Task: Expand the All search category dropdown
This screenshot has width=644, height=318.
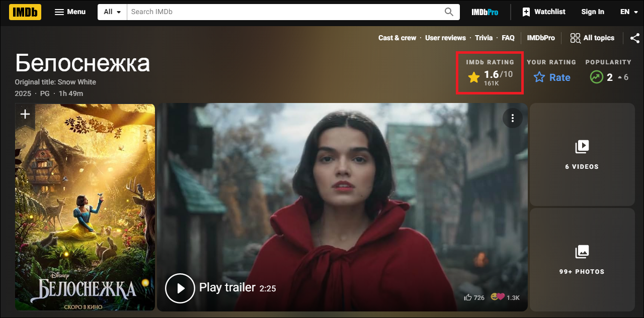Action: [112, 12]
